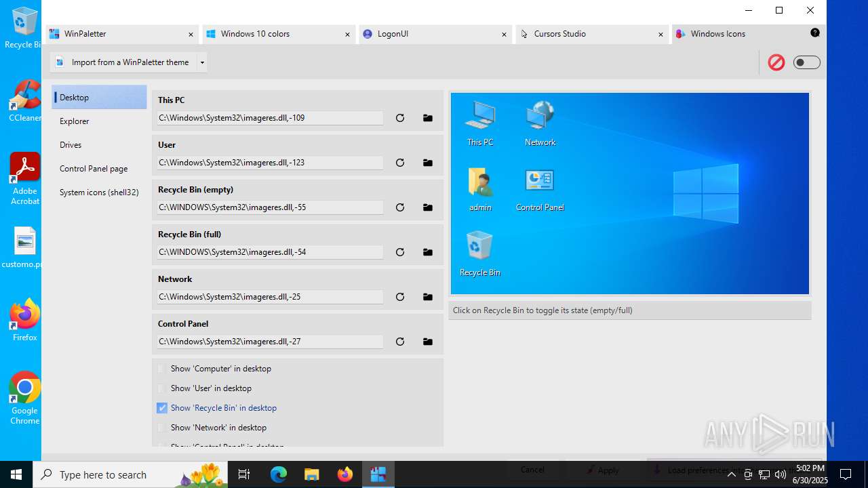Screen dimensions: 868x488
Task: Browse for a This PC icon file
Action: [x=428, y=118]
